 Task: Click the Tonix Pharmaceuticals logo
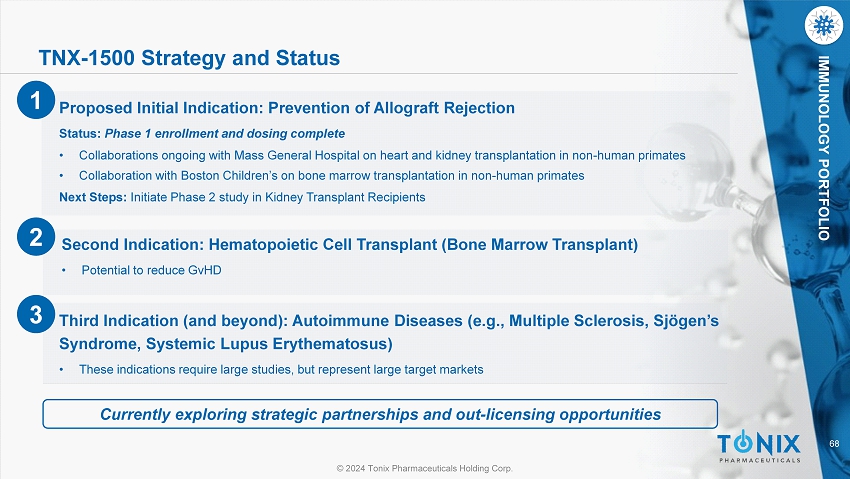(759, 447)
